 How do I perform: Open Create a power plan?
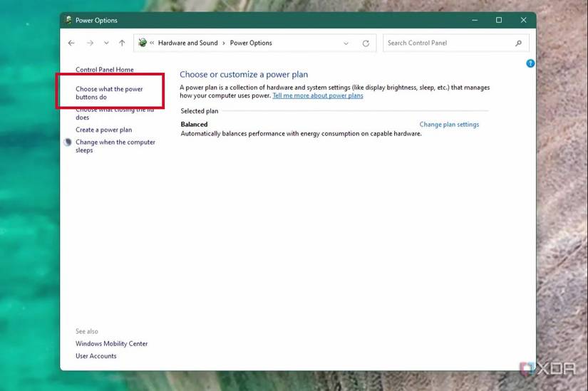coord(104,130)
